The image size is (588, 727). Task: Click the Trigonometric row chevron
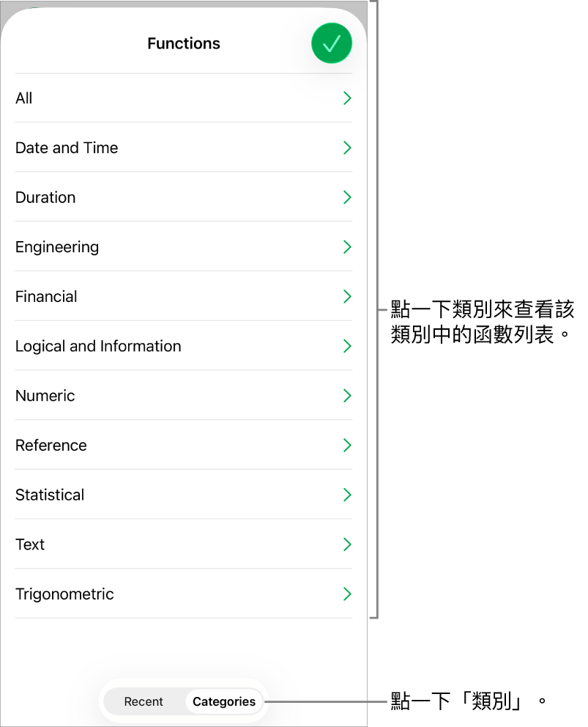coord(347,594)
